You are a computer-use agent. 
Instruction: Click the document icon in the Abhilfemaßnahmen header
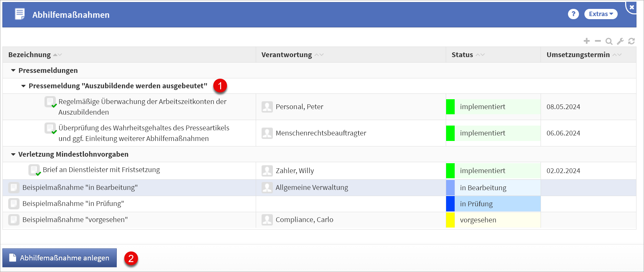click(20, 14)
